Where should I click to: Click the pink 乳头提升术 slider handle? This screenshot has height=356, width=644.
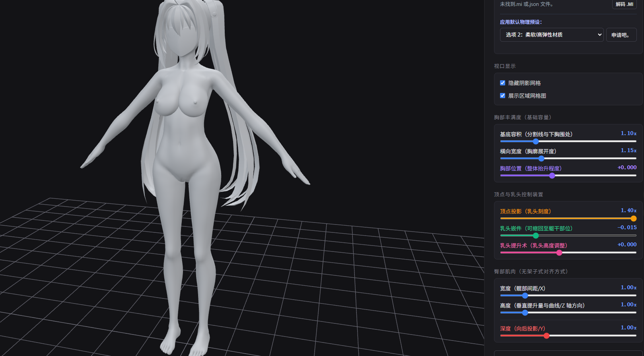click(559, 253)
